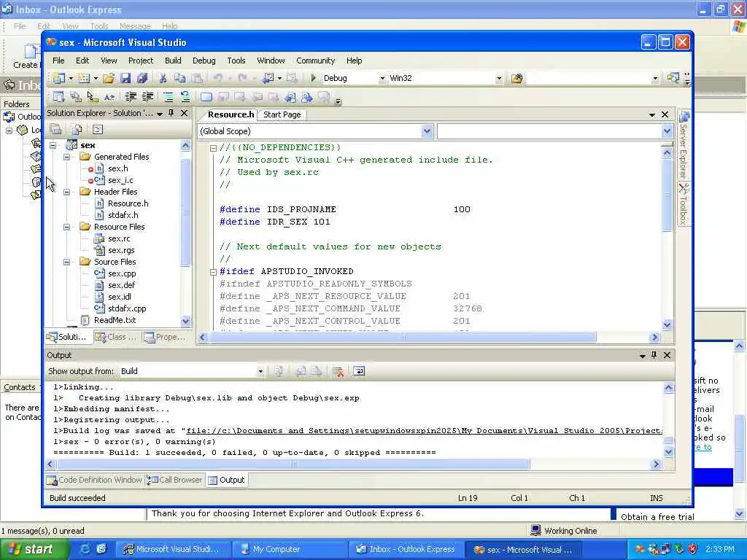This screenshot has height=560, width=747.
Task: Click the Increase Line Indent icon
Action: point(147,97)
